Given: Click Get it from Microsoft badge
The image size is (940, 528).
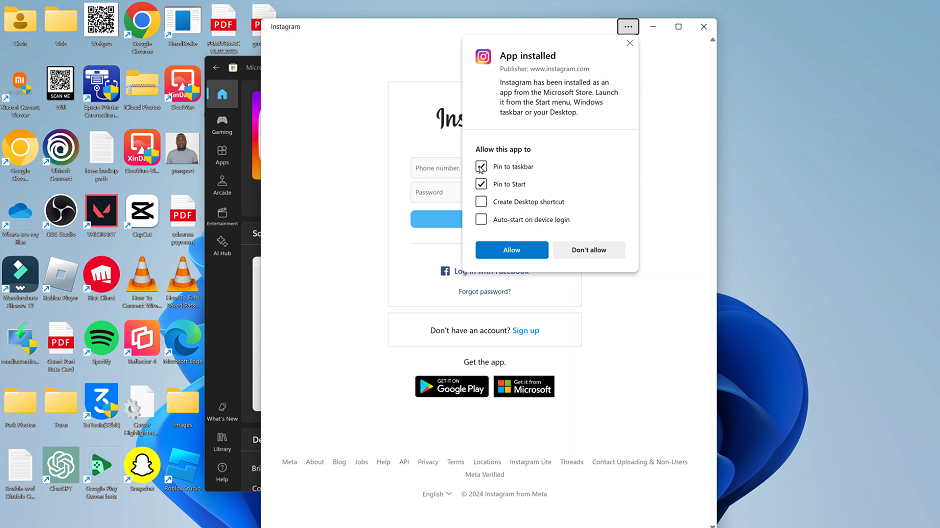Looking at the screenshot, I should click(524, 387).
